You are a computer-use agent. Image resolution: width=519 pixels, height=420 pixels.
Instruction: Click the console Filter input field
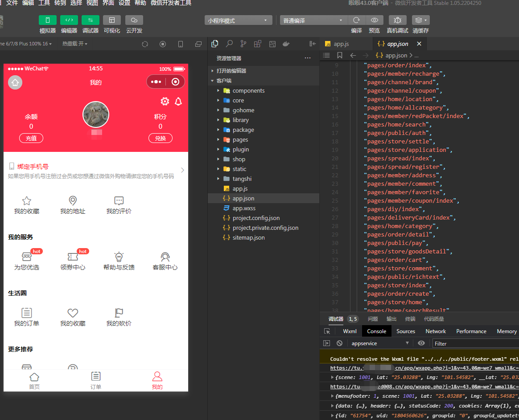click(x=476, y=343)
